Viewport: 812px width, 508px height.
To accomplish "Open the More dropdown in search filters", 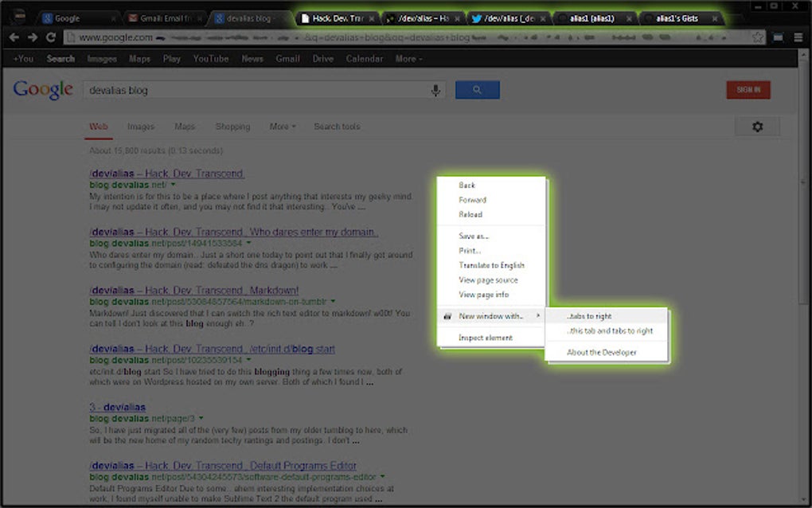I will 282,126.
